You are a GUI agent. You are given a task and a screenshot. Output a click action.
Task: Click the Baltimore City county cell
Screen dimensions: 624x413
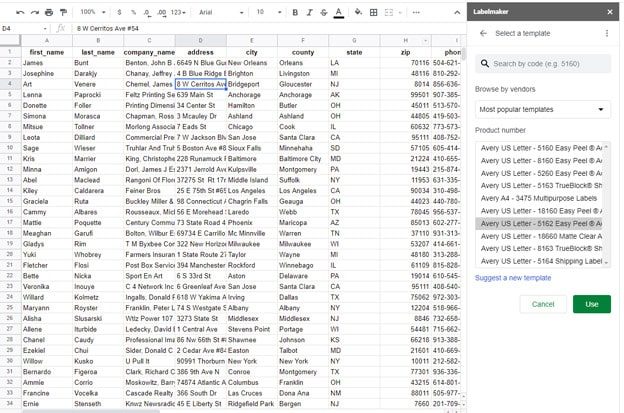click(x=303, y=159)
